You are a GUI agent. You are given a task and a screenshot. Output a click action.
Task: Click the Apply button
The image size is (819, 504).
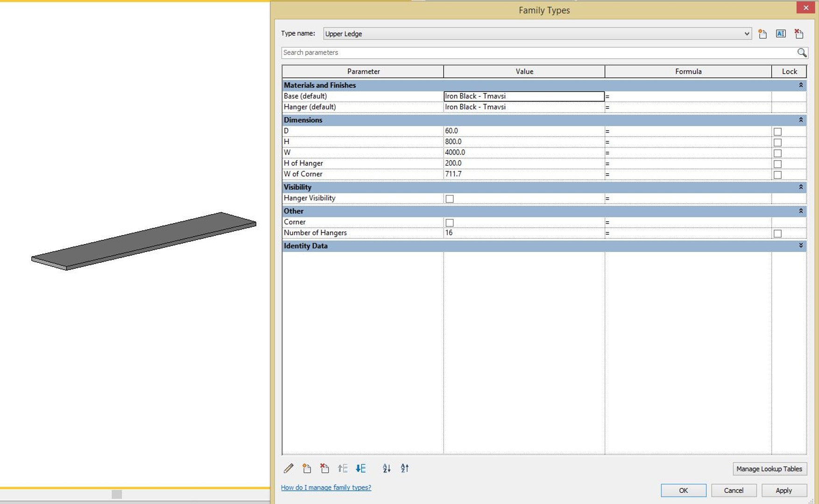[x=784, y=490]
